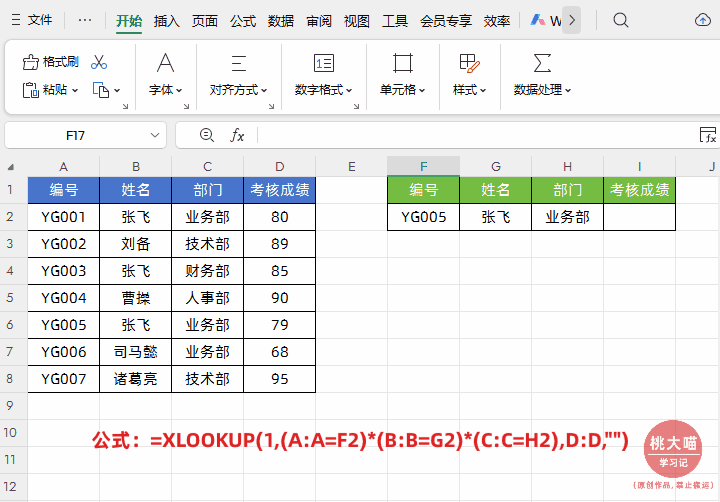Click the cloud upload icon

click(x=703, y=20)
